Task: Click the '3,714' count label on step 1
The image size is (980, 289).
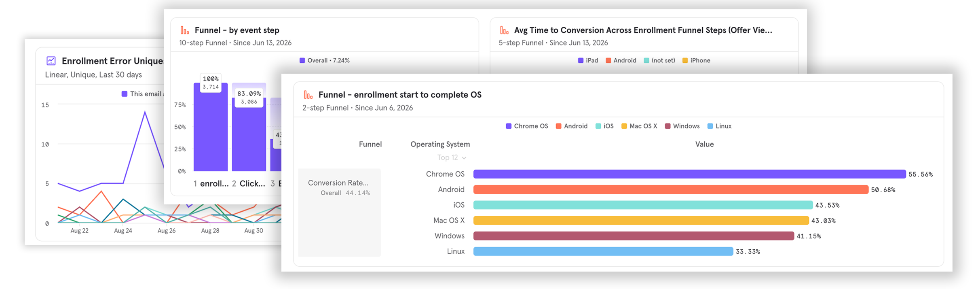Action: click(x=211, y=87)
